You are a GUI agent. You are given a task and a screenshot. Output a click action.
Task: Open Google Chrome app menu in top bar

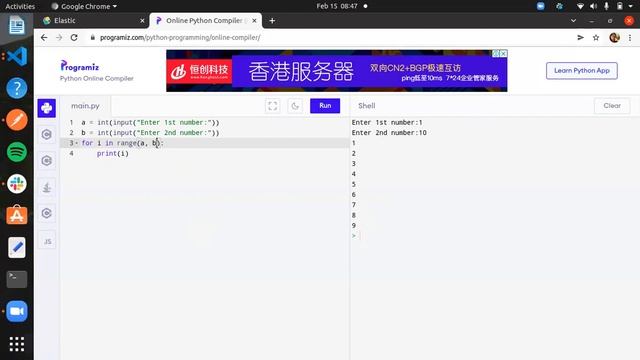(x=84, y=6)
